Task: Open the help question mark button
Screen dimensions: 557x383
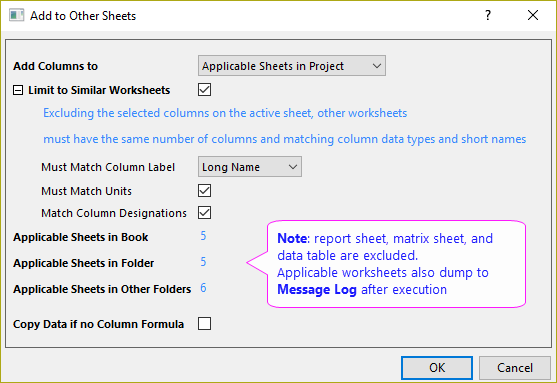Action: [x=488, y=15]
